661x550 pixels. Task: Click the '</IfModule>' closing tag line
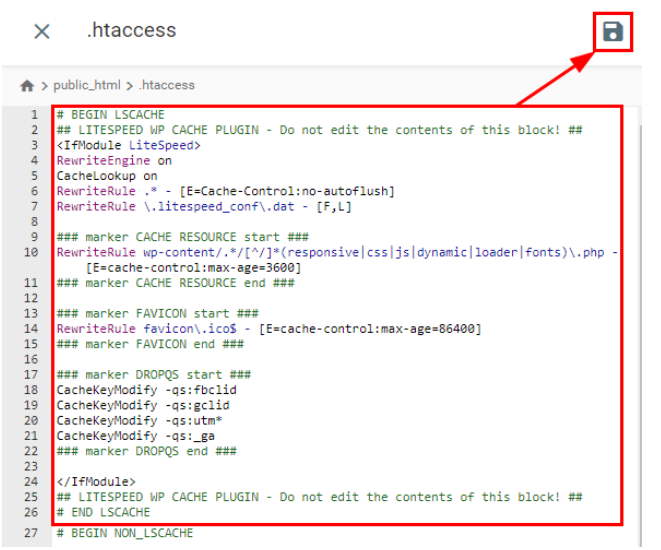[96, 482]
